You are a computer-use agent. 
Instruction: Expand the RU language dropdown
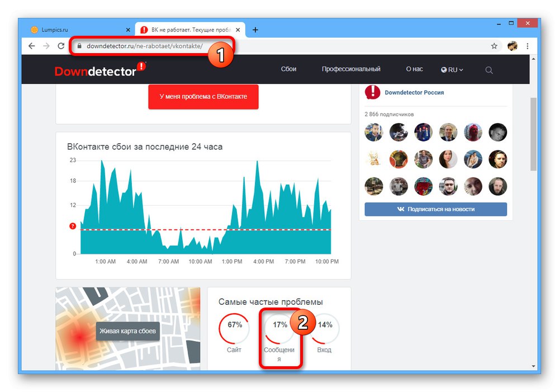452,70
